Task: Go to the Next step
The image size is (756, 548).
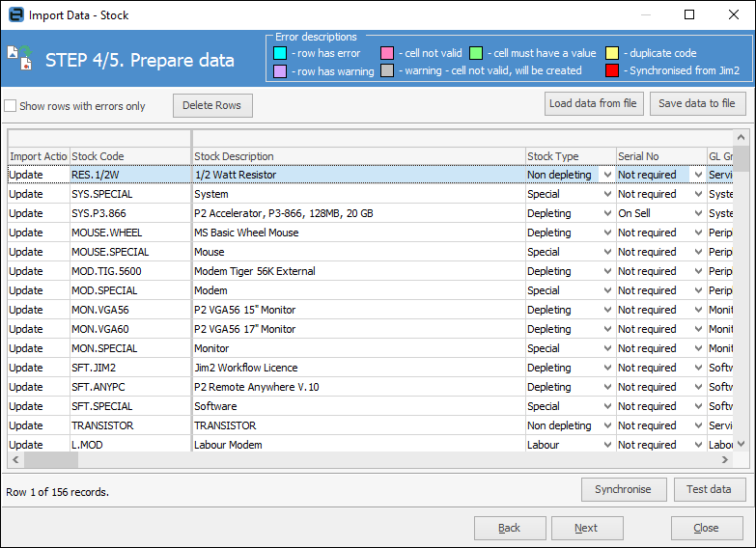Action: coord(586,528)
